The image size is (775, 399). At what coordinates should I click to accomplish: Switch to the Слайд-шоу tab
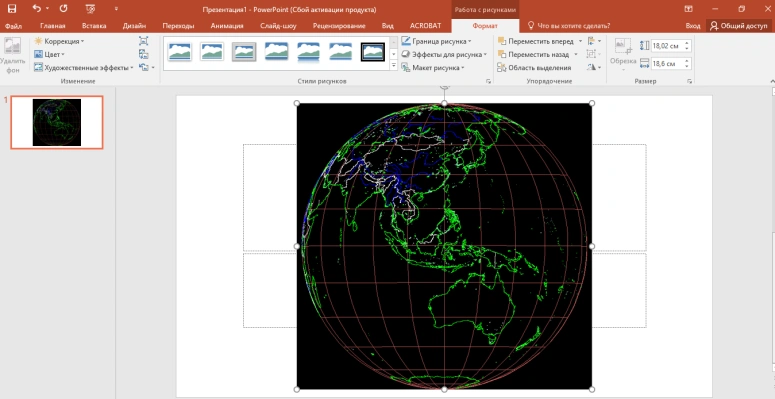point(278,26)
